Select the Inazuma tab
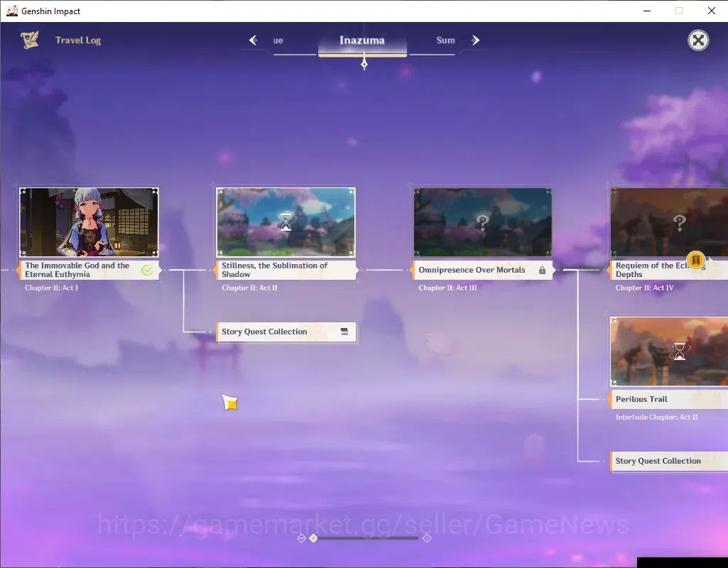The height and width of the screenshot is (568, 728). [x=362, y=40]
